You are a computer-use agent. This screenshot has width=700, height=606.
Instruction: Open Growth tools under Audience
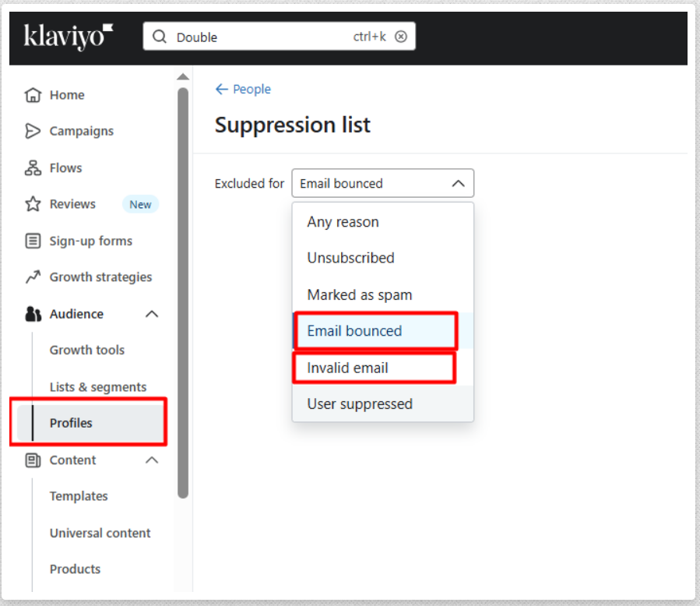coord(87,350)
